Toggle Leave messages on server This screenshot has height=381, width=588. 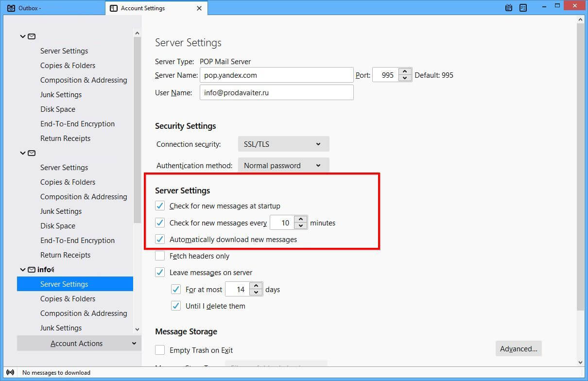coord(160,272)
